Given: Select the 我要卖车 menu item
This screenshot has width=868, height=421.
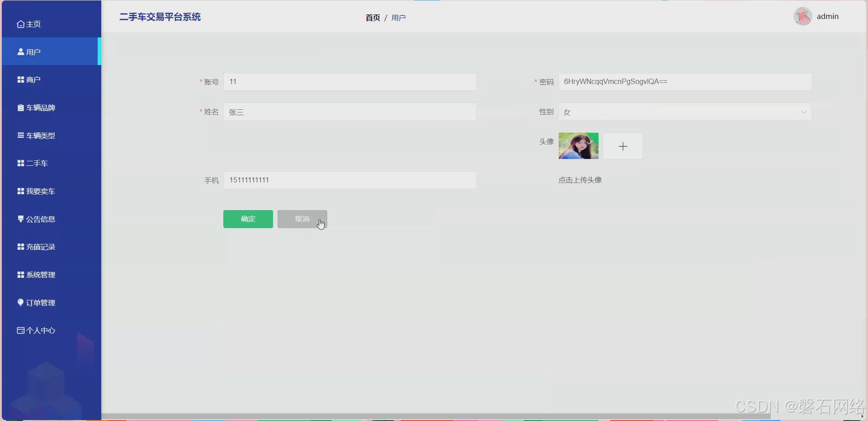Looking at the screenshot, I should pos(52,191).
